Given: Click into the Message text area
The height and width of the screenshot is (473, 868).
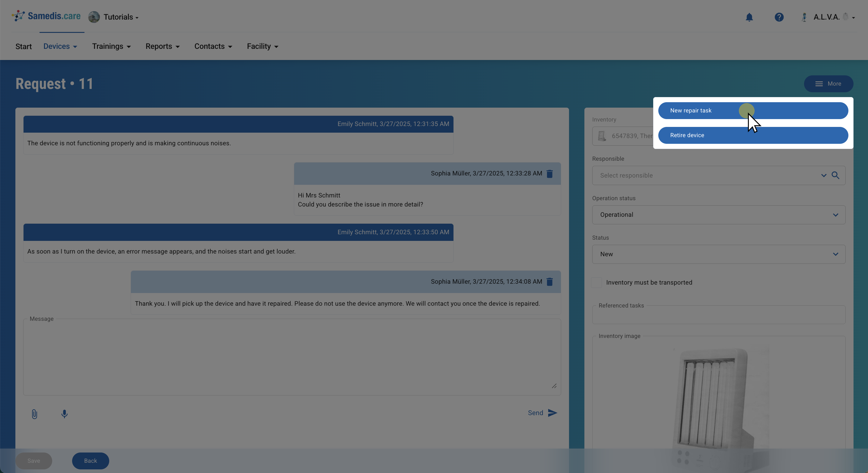Looking at the screenshot, I should pos(291,357).
